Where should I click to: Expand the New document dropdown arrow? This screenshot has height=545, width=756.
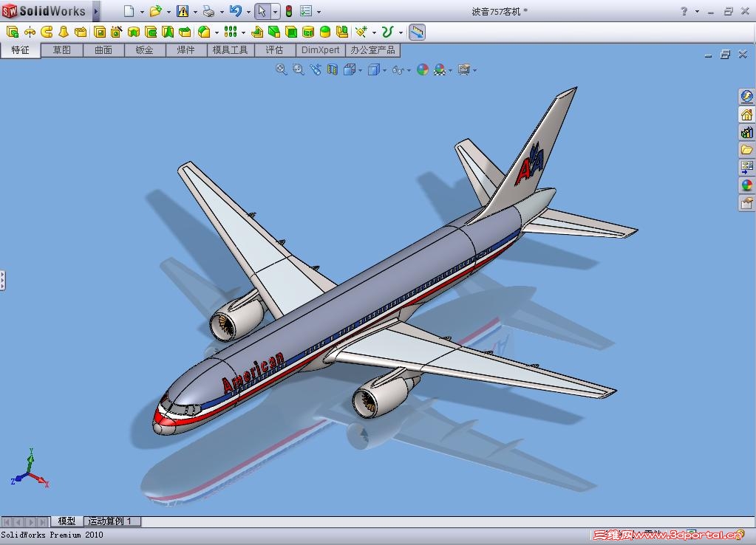point(142,12)
